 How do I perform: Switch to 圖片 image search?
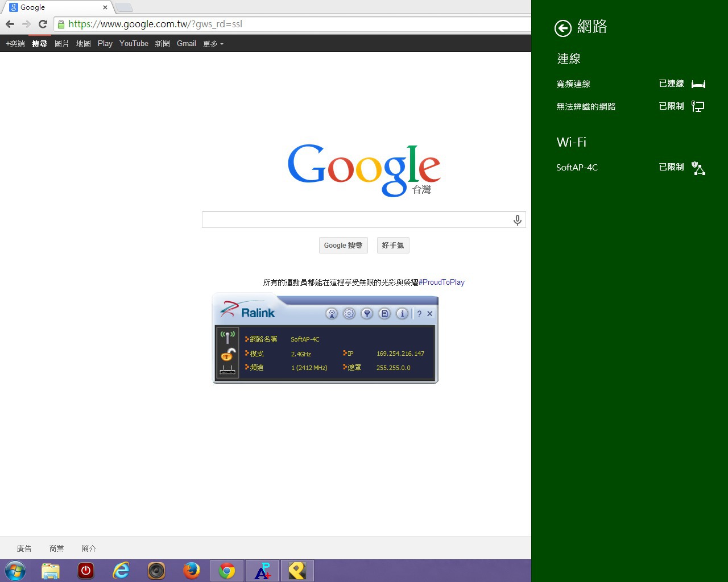61,44
